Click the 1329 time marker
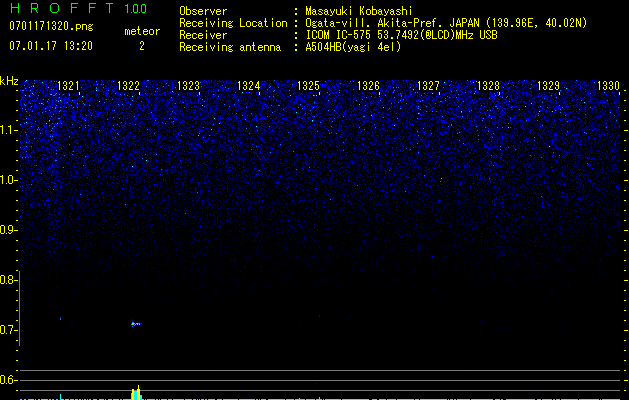The image size is (629, 400). point(548,86)
